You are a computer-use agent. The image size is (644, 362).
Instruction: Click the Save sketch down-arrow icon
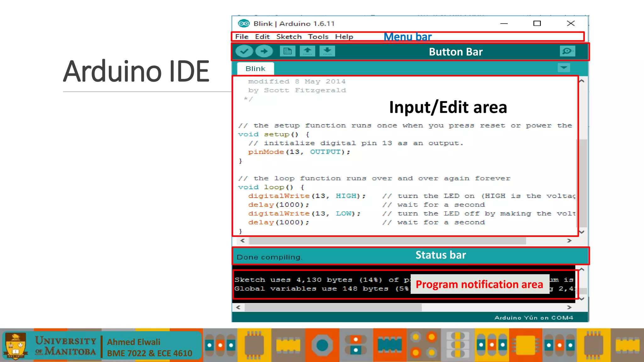point(327,51)
